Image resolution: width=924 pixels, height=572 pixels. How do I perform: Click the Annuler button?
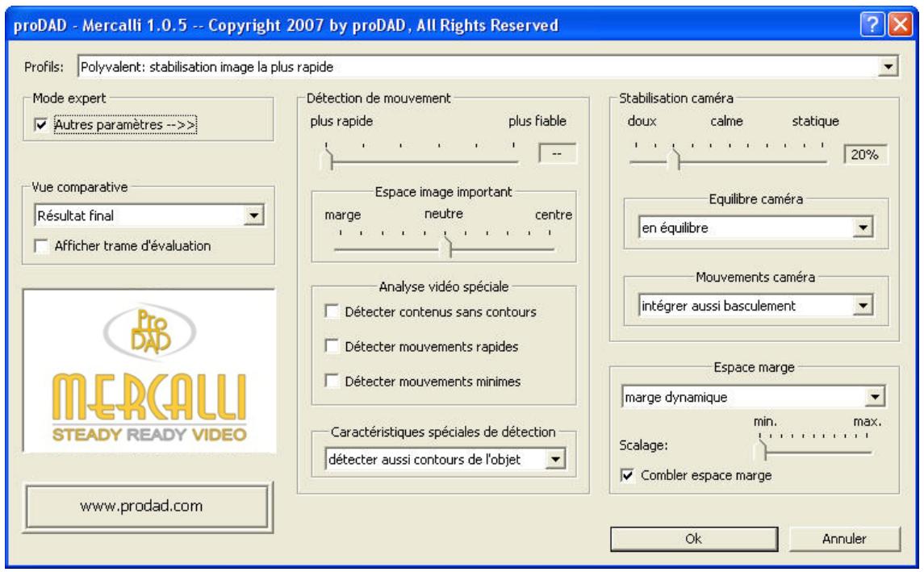point(844,538)
